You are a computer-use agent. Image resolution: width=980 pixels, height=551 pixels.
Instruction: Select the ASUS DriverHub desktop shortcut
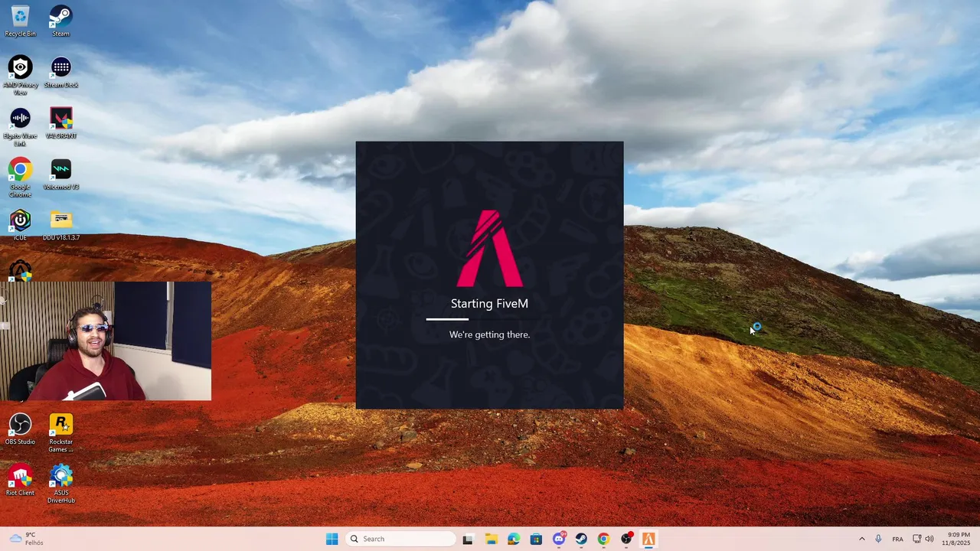tap(60, 484)
